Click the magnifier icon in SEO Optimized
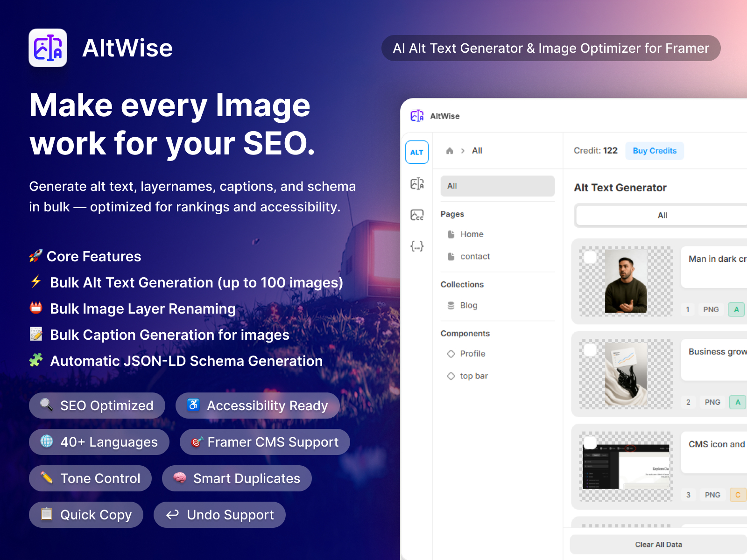 coord(46,404)
